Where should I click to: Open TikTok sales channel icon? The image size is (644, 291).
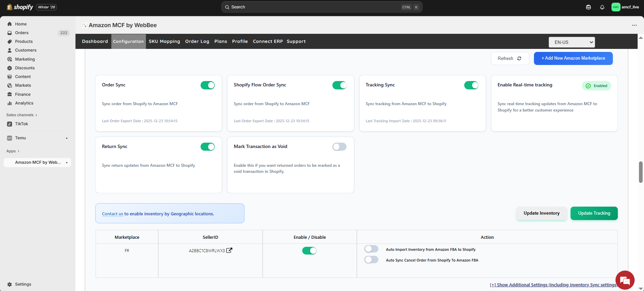[x=9, y=124]
